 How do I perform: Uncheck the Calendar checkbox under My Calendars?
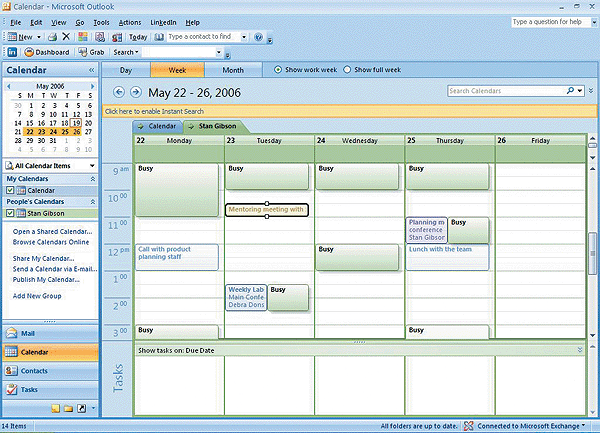click(x=10, y=190)
